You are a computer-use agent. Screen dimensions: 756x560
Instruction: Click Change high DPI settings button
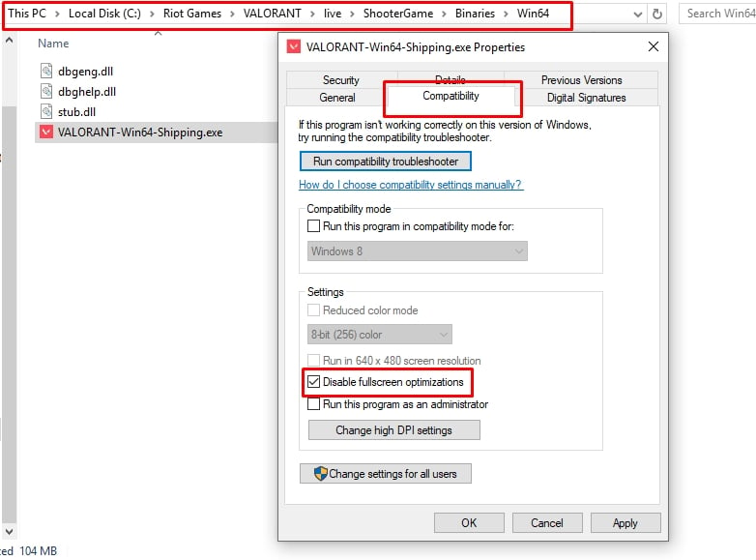pyautogui.click(x=393, y=430)
